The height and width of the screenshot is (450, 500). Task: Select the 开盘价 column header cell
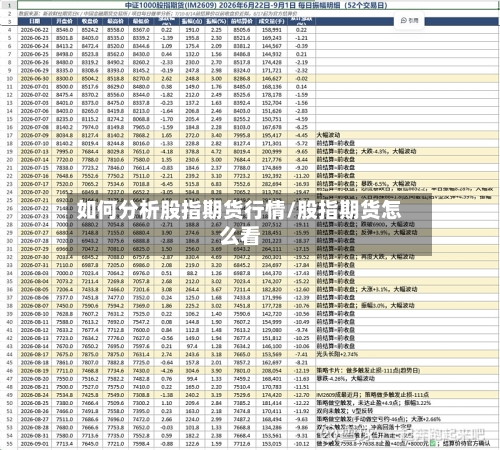tap(65, 21)
